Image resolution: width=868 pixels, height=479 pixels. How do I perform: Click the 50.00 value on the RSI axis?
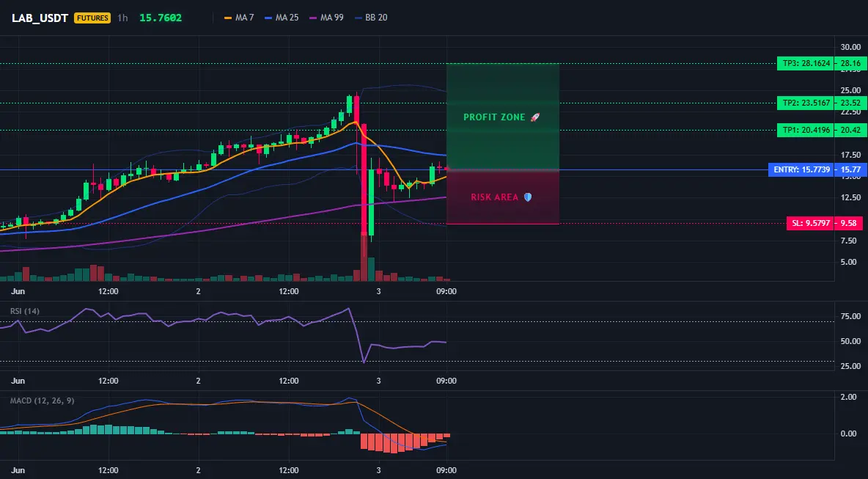point(851,341)
